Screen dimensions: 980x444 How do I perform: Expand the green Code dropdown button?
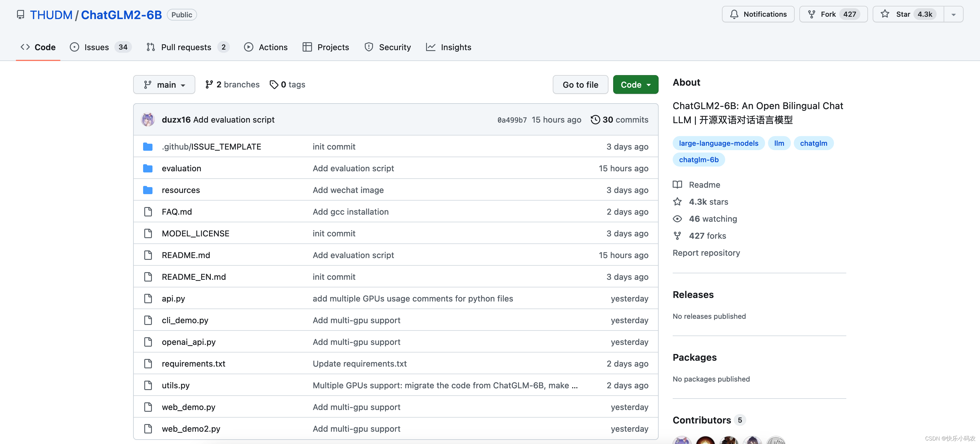[x=635, y=84]
